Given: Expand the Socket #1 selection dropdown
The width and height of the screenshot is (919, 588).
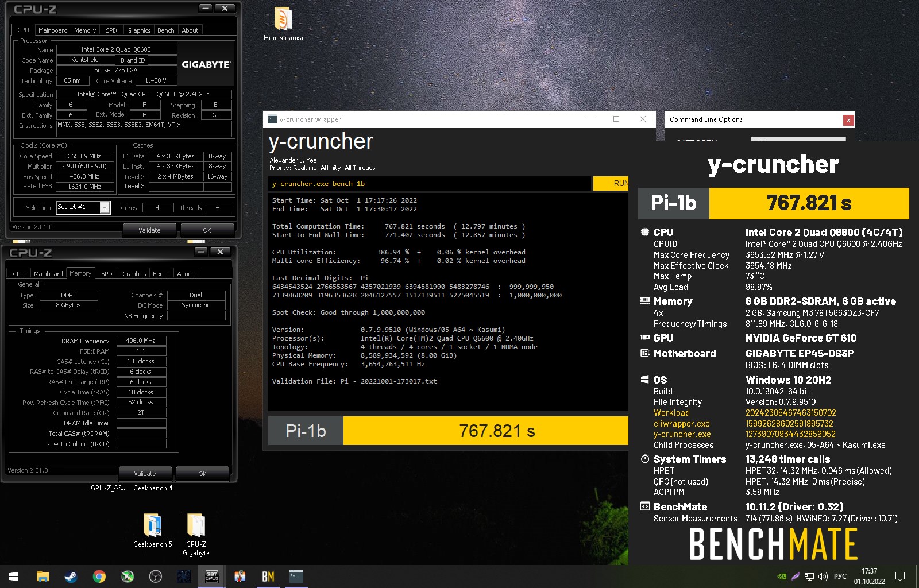Looking at the screenshot, I should (x=105, y=207).
